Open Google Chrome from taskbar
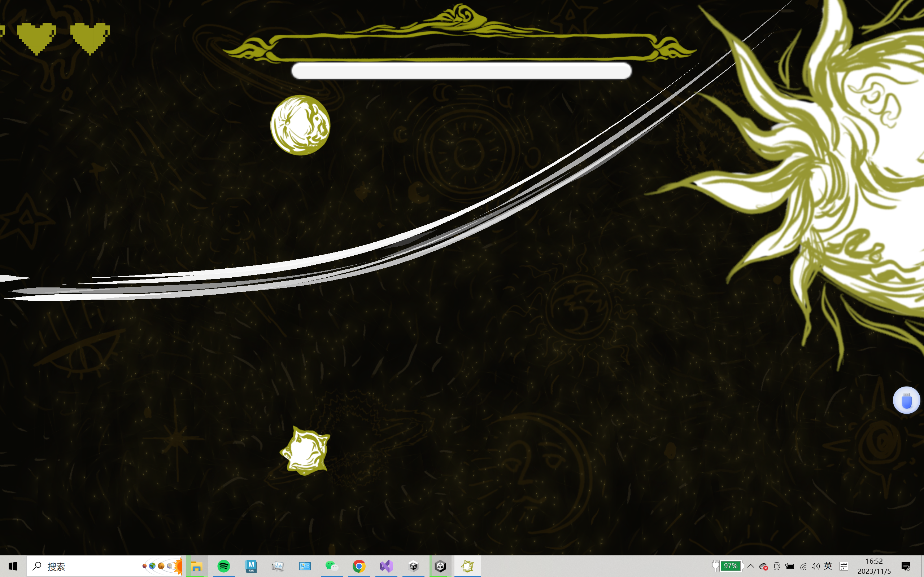 pyautogui.click(x=359, y=566)
